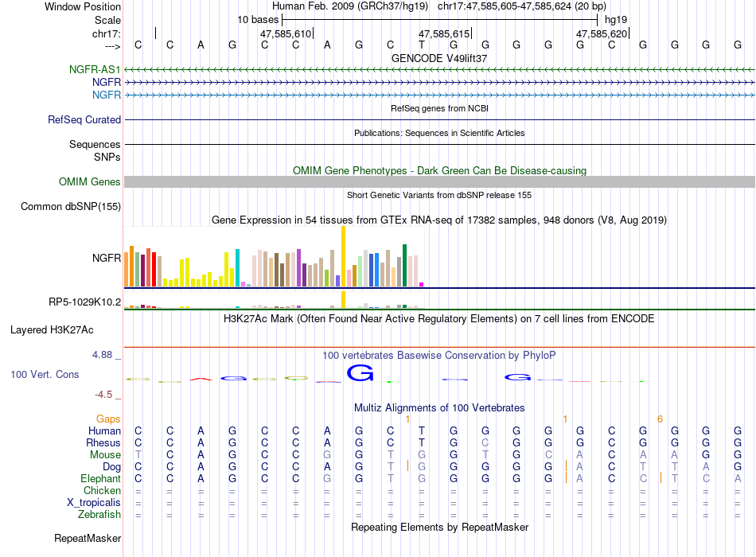Click the 47,585,615 position marker
Image resolution: width=756 pixels, height=557 pixels.
[x=445, y=33]
